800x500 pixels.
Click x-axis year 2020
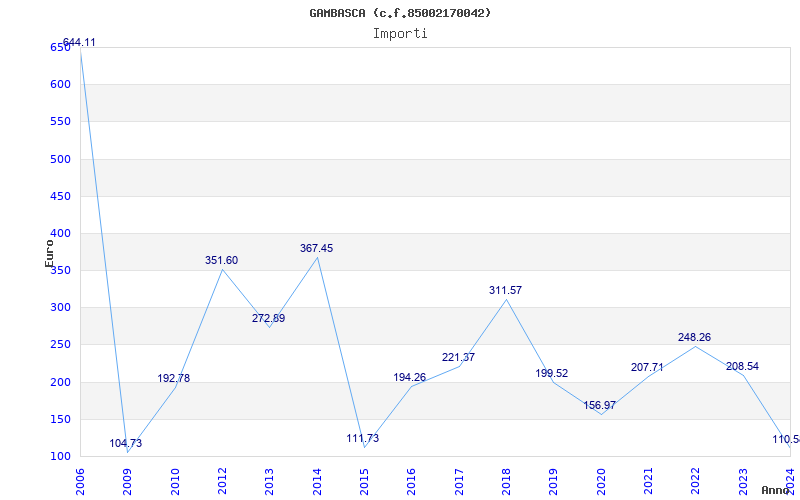(601, 481)
